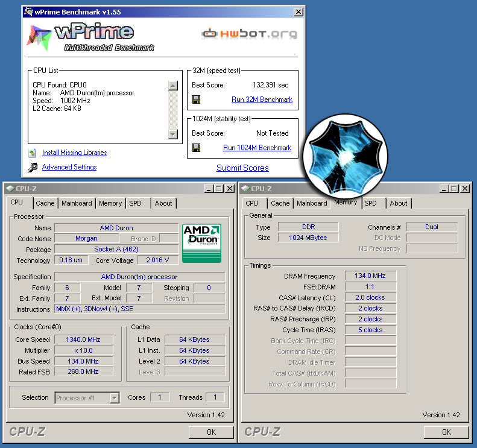This screenshot has height=448, width=477.
Task: Click the Run 32M Benchmark link
Action: (262, 99)
